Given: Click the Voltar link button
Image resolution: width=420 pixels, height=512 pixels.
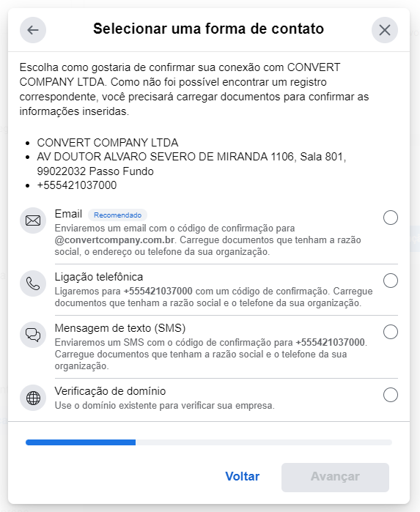Looking at the screenshot, I should click(242, 476).
